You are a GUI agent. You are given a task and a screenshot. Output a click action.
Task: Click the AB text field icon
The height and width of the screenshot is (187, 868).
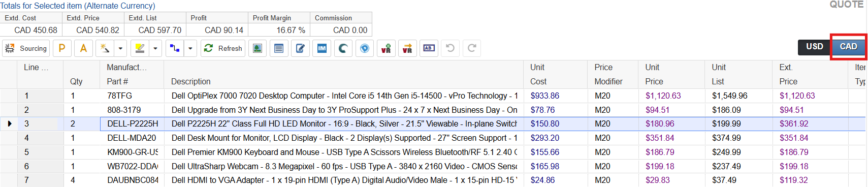point(429,48)
